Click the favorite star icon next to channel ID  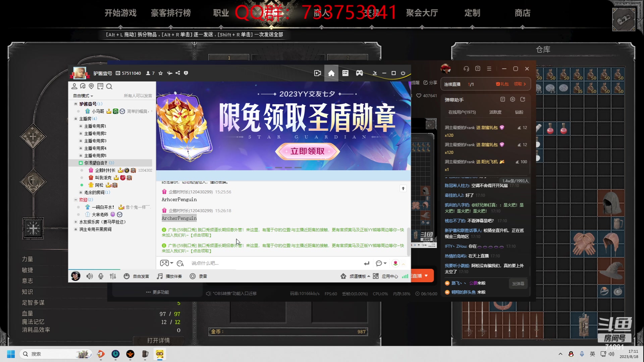coord(161,73)
